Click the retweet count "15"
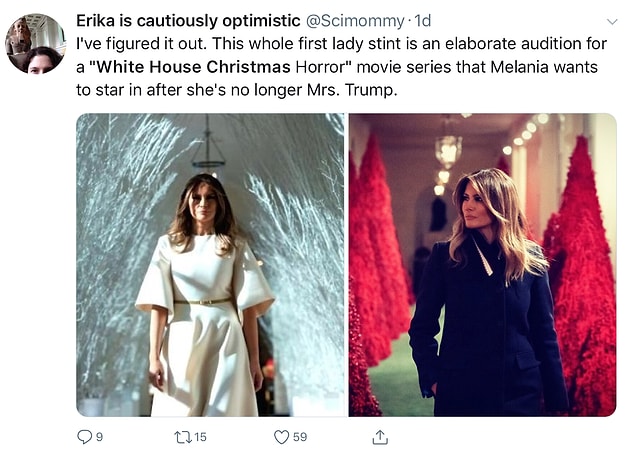Viewport: 635px width, 453px height. pos(200,437)
